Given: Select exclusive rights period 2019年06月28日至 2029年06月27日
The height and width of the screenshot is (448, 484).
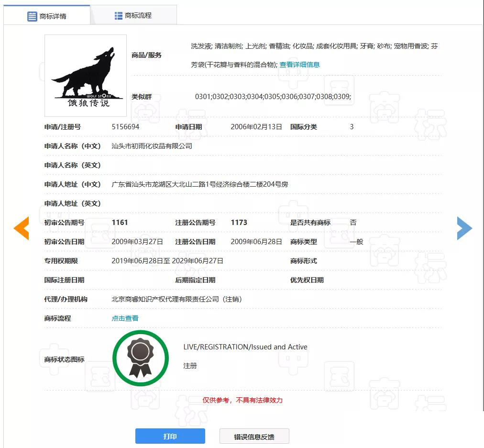Looking at the screenshot, I should (167, 261).
